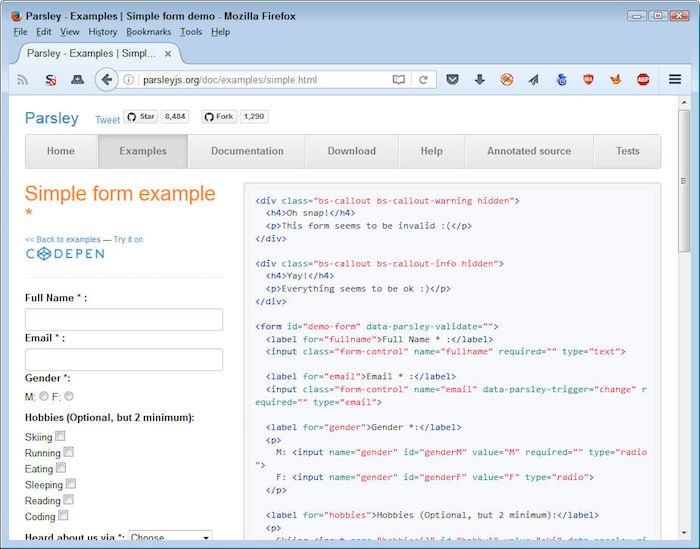Open Adblock Plus ABP icon

pos(643,80)
